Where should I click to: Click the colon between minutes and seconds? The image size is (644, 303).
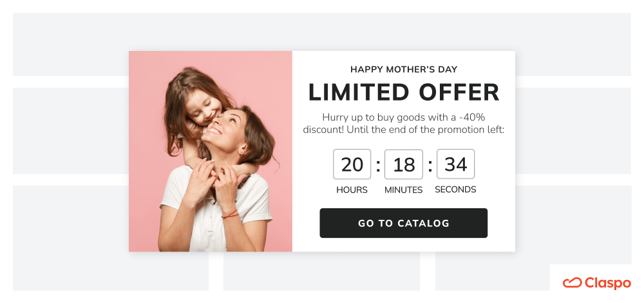(430, 165)
